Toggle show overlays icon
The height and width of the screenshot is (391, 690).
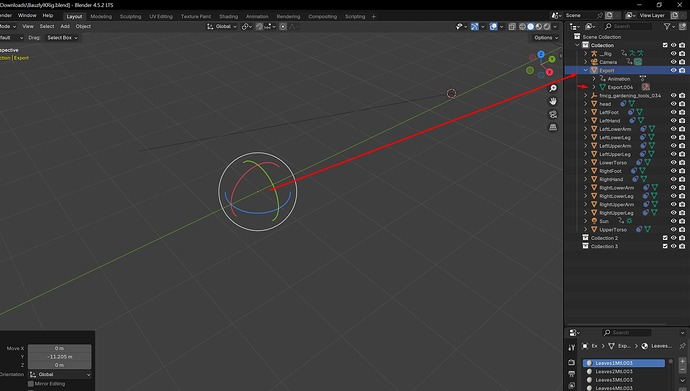(x=493, y=27)
